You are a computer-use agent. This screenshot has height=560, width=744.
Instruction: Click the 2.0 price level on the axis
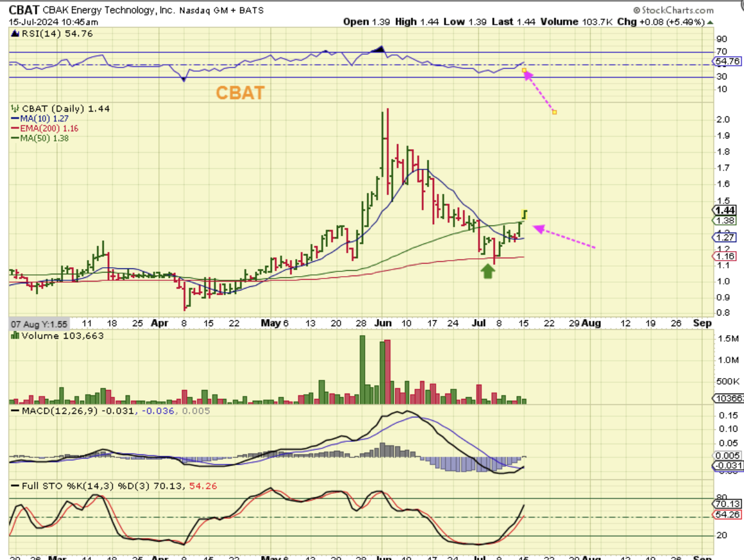pyautogui.click(x=723, y=119)
